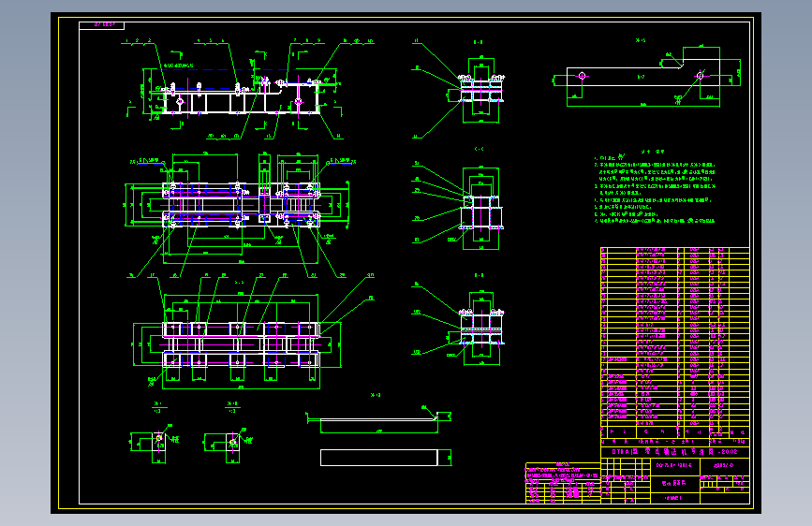The image size is (812, 526).
Task: Click the yellow parts list table
Action: tap(674, 346)
